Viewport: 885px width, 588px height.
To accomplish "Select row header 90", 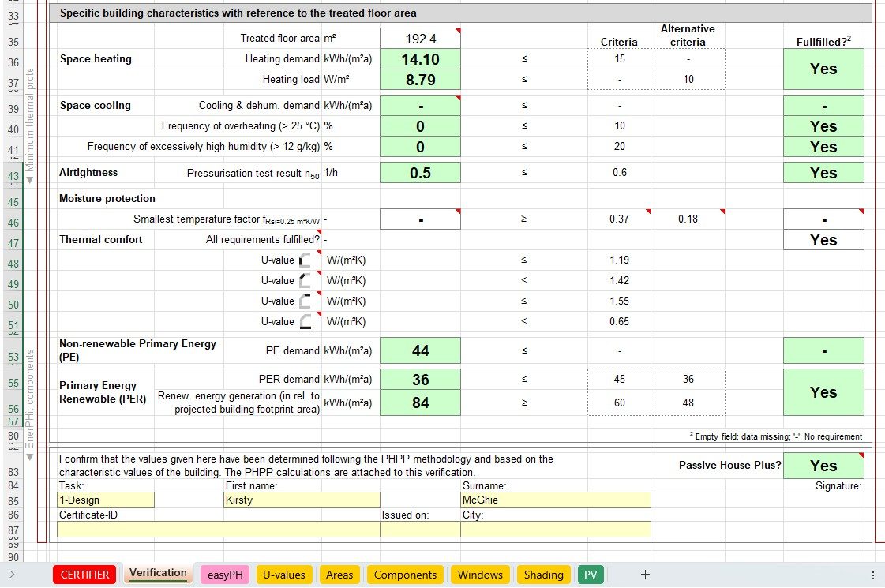I will pyautogui.click(x=13, y=557).
